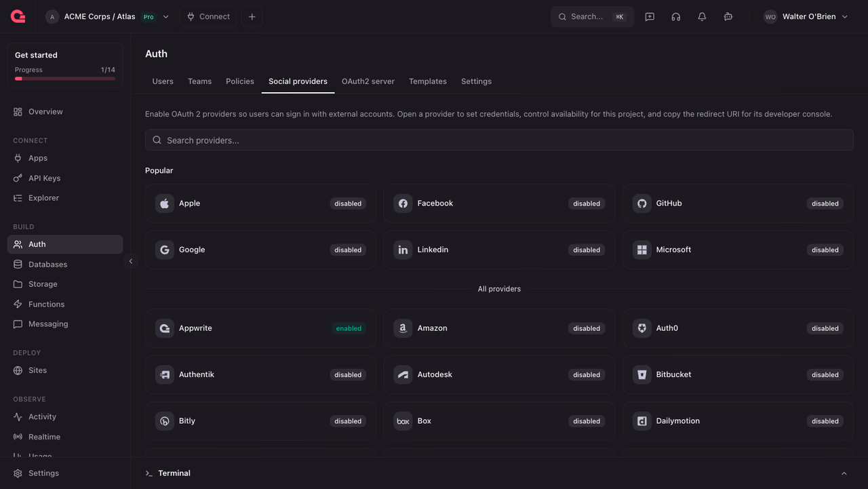Open the Walter O'Brien account menu
This screenshot has width=868, height=489.
coord(806,17)
